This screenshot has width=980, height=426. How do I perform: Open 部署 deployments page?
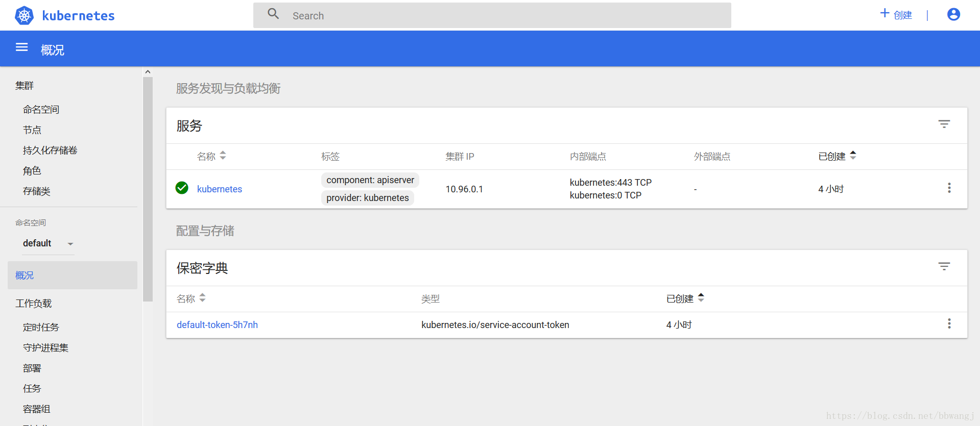click(32, 368)
